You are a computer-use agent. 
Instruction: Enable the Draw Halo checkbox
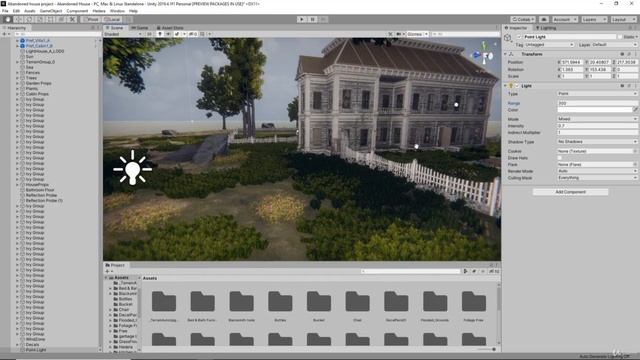tap(560, 158)
